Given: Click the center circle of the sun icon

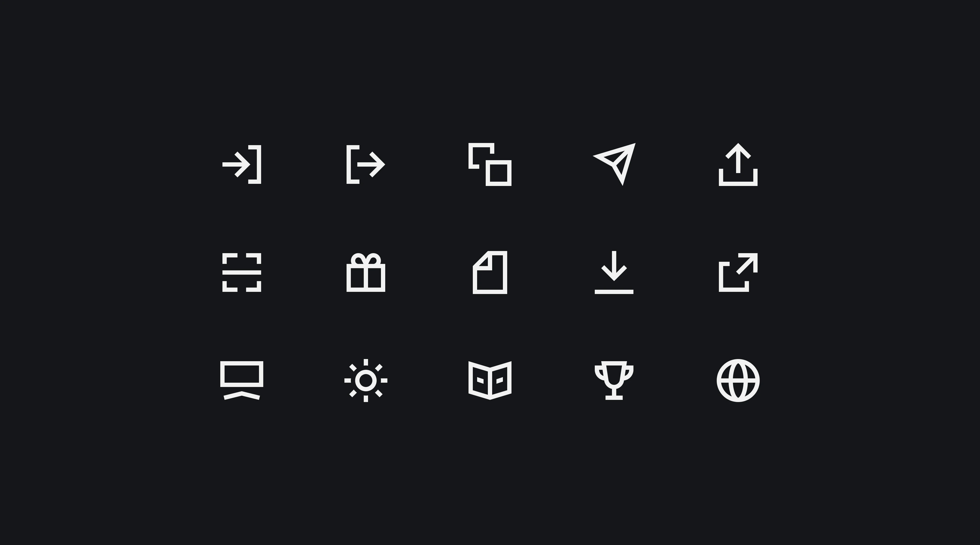Looking at the screenshot, I should [366, 380].
